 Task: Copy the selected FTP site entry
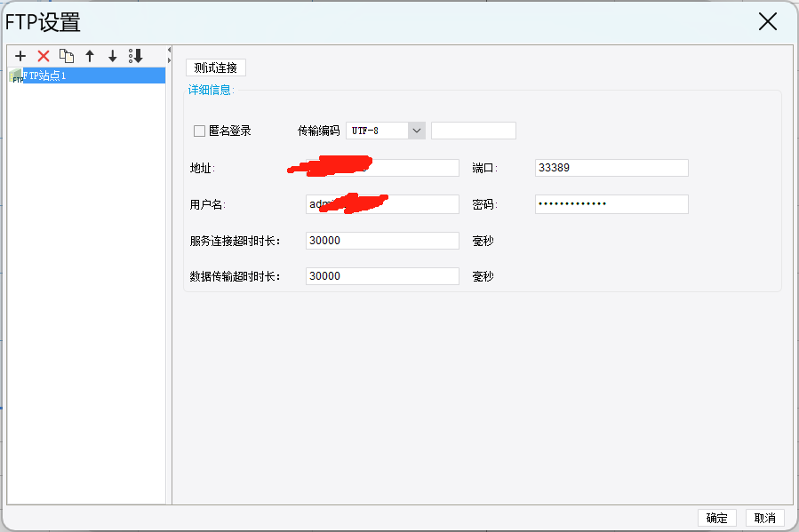coord(67,56)
